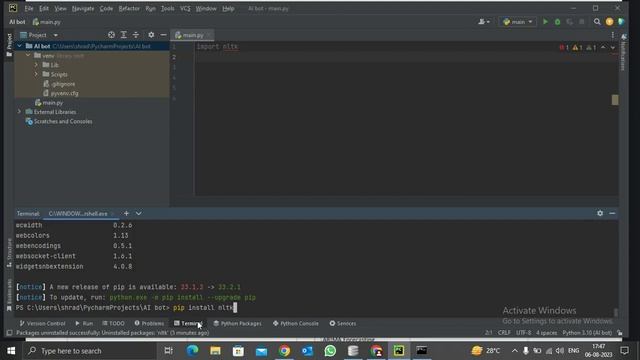Open the Run tool window tab

tap(84, 323)
